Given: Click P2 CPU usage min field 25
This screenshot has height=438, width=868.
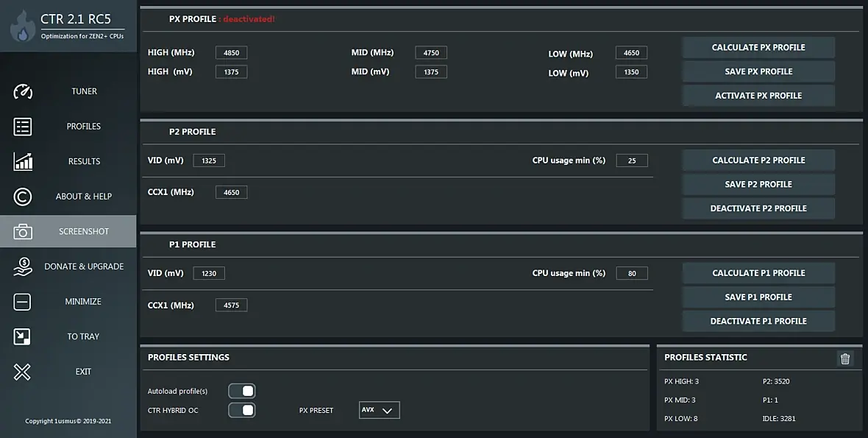Looking at the screenshot, I should (x=632, y=160).
